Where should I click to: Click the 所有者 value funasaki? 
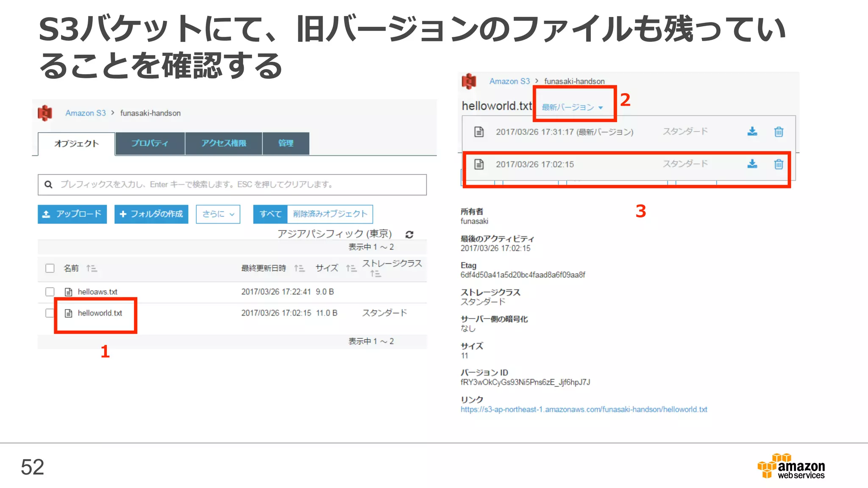click(x=474, y=221)
